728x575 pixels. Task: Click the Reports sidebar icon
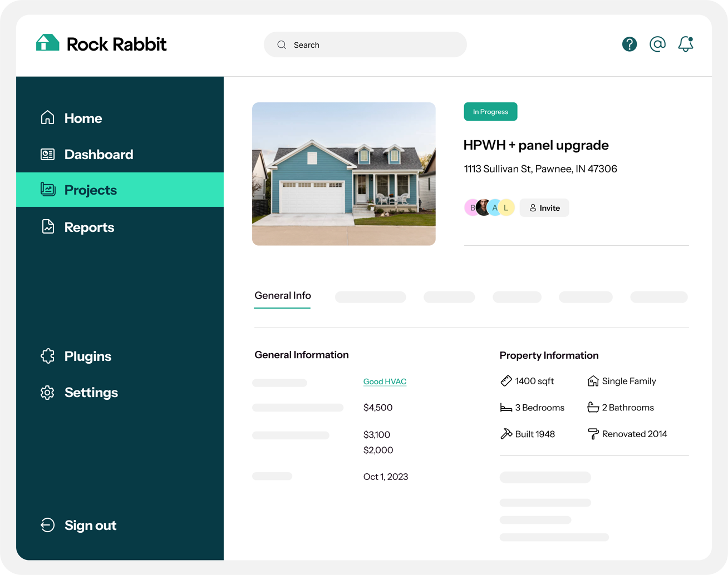48,227
